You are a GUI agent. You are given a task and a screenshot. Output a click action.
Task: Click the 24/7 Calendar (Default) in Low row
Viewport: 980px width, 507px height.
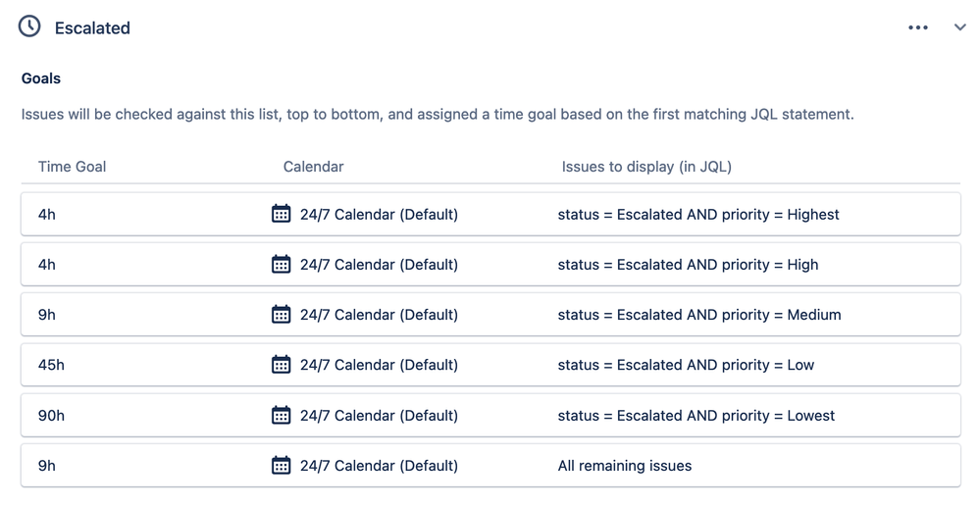coord(379,365)
